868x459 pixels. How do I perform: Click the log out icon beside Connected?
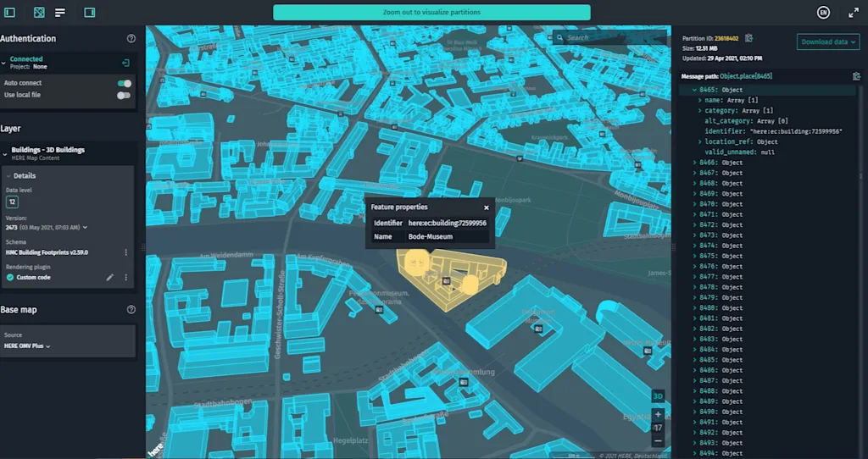coord(125,63)
